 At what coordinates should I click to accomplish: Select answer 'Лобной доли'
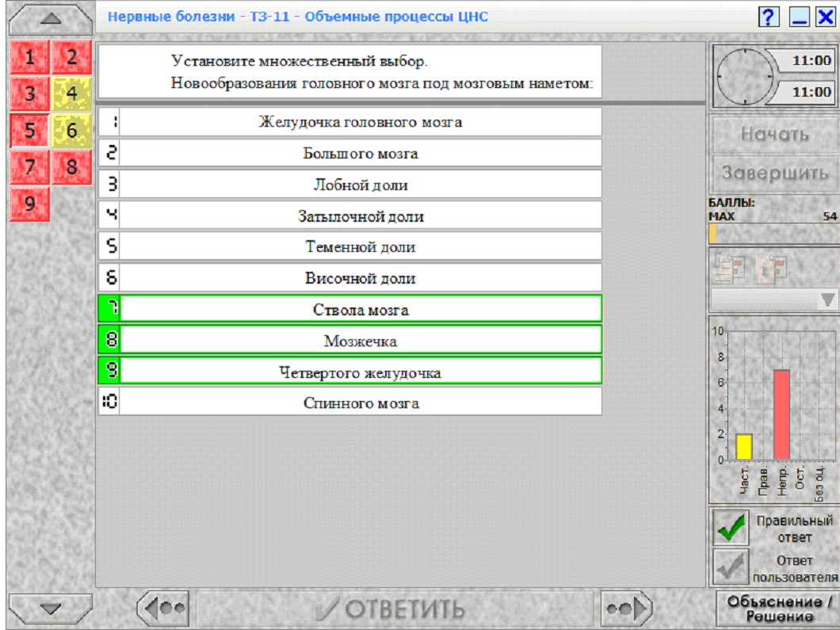tap(349, 185)
